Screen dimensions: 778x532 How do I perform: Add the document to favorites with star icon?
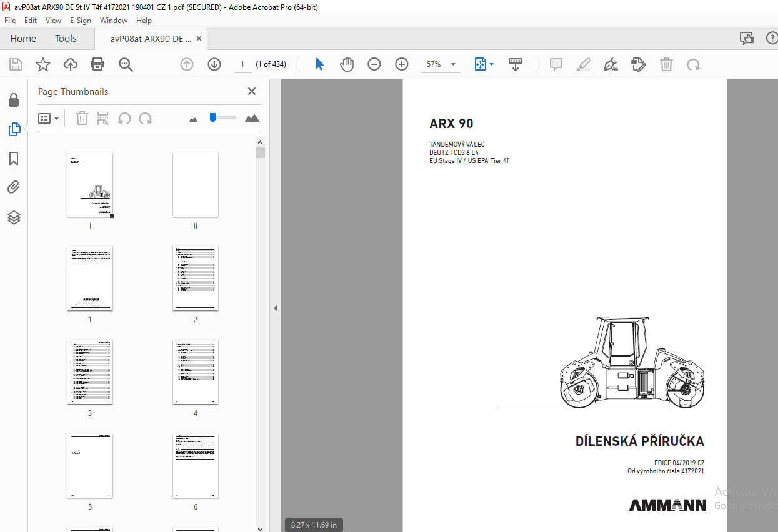tap(42, 64)
